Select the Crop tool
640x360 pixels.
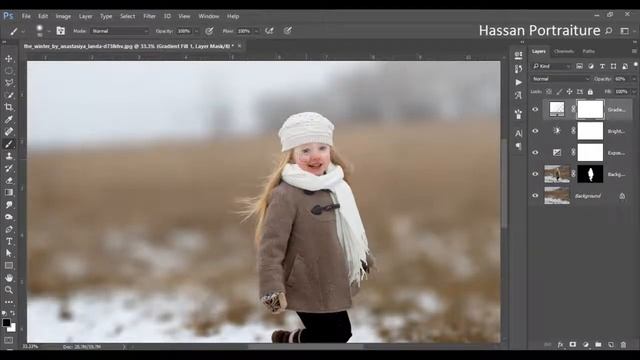pyautogui.click(x=9, y=107)
